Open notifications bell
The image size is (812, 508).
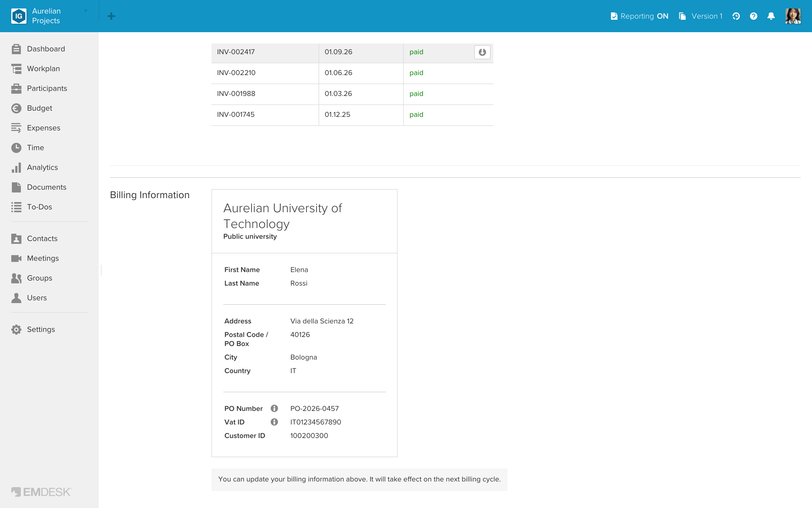771,16
